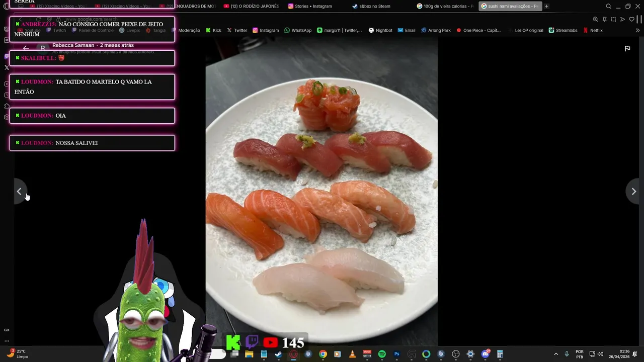Report the photo using the flag icon
This screenshot has height=362, width=644.
click(627, 49)
